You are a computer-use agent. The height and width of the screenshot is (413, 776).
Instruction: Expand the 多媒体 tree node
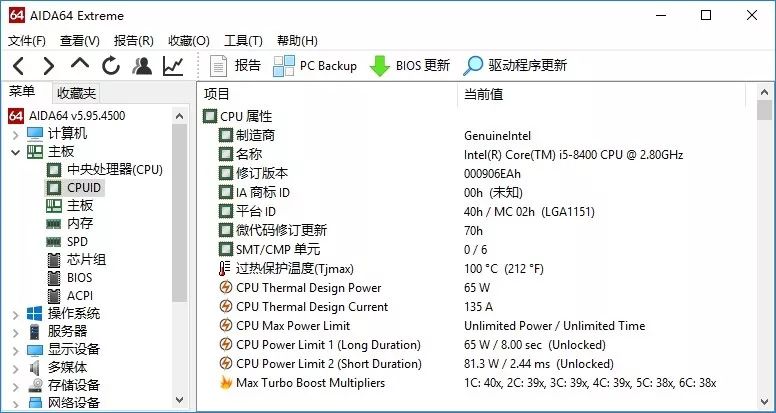16,368
